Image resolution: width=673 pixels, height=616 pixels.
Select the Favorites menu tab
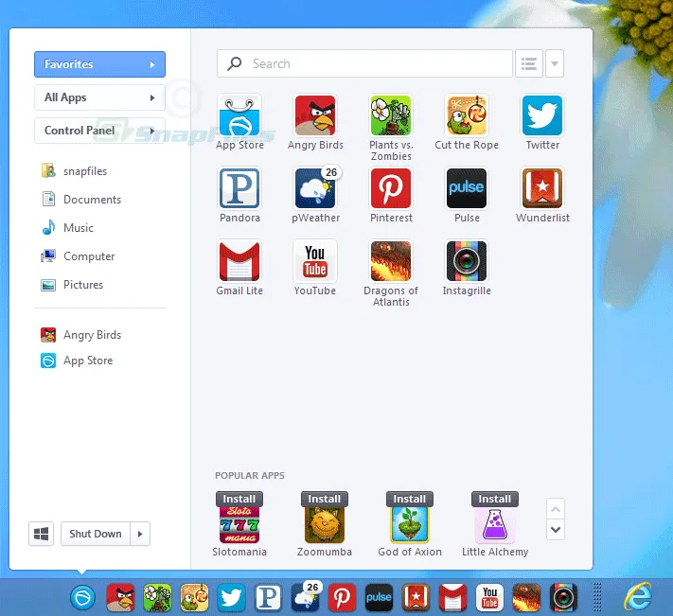99,64
